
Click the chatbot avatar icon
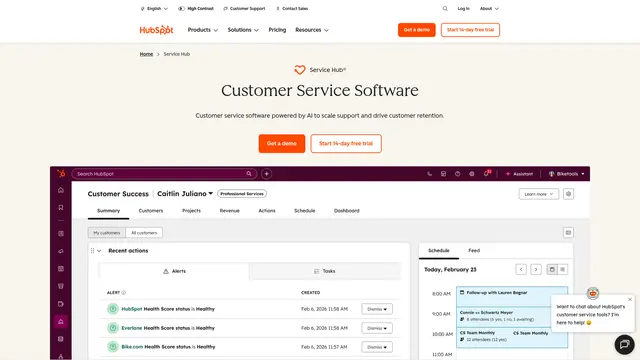point(593,293)
